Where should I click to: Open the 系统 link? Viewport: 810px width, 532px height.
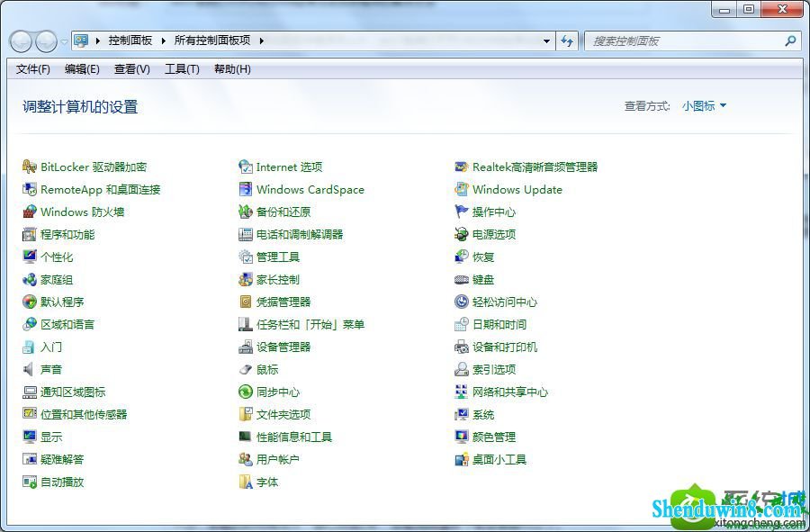point(483,415)
